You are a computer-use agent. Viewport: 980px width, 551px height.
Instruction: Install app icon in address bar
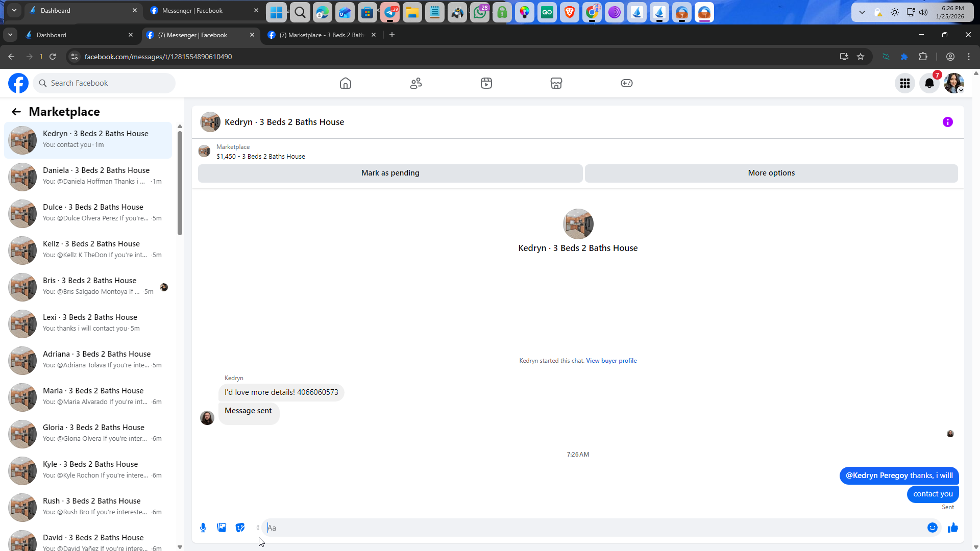(x=844, y=57)
